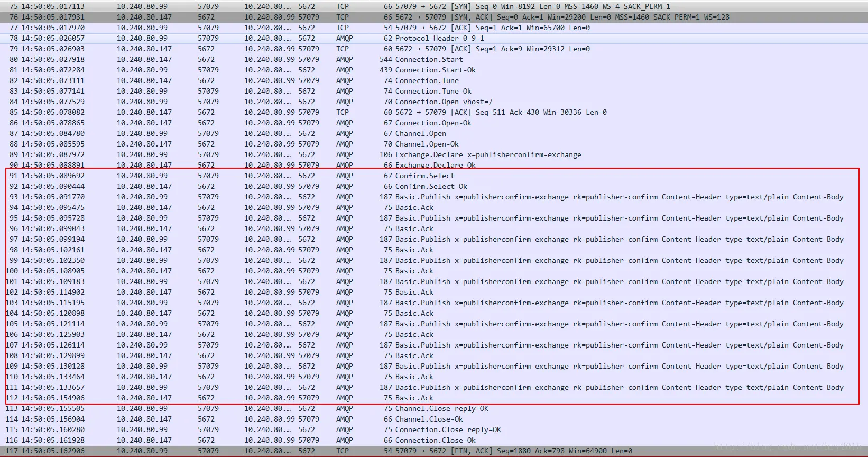Select packet 88 Channel.Open-Ok row
The height and width of the screenshot is (457, 868).
coord(434,144)
